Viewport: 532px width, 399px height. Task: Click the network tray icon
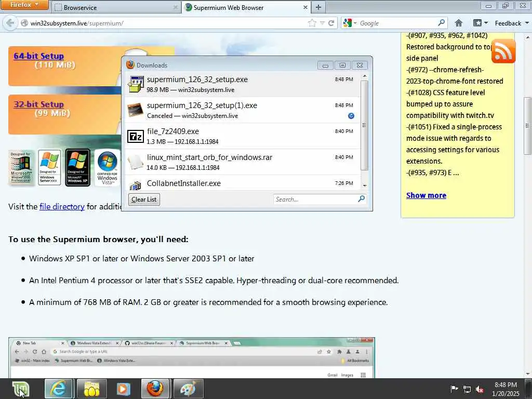coord(467,390)
